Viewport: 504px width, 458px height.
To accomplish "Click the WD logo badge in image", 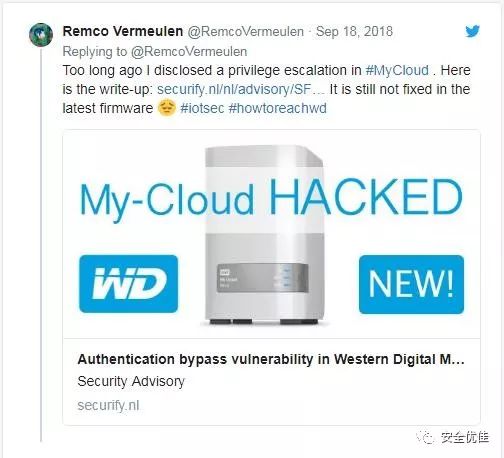I will pos(129,284).
